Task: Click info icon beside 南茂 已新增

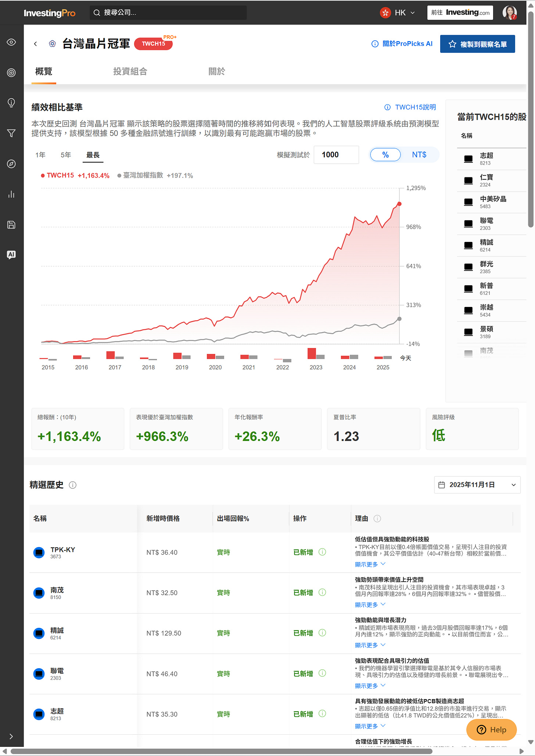Action: coord(322,592)
